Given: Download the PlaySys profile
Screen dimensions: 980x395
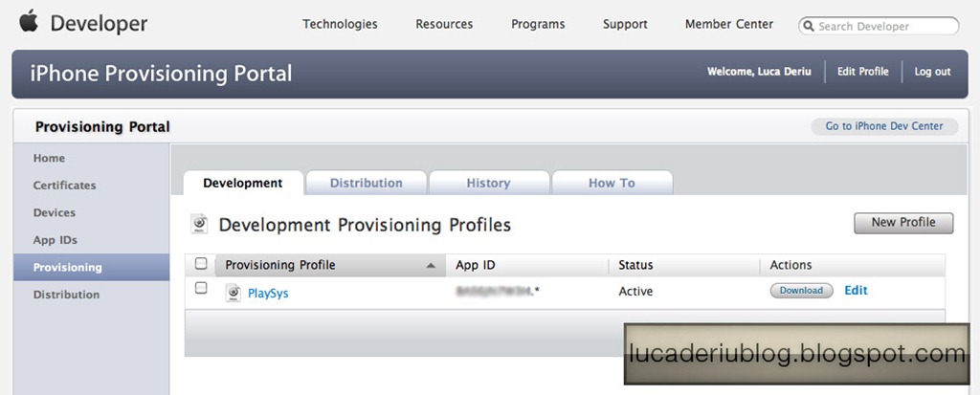Looking at the screenshot, I should tap(801, 291).
